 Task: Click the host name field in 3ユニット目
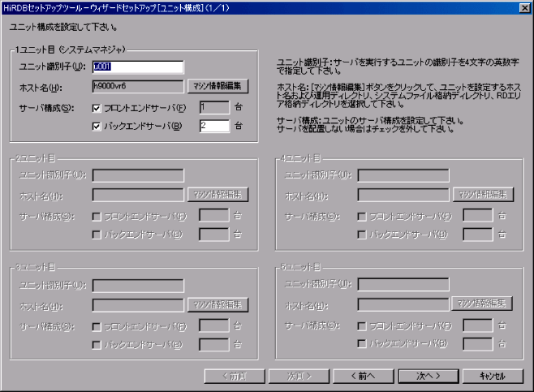coord(138,305)
